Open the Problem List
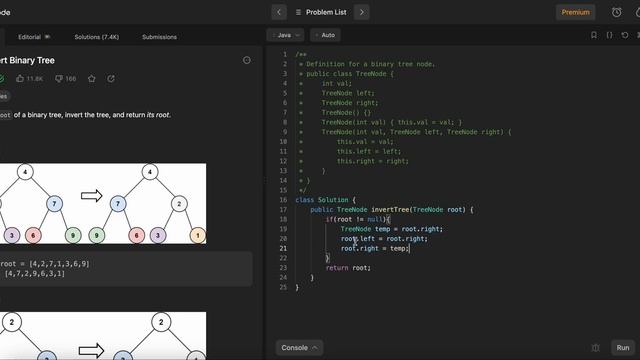 click(321, 12)
